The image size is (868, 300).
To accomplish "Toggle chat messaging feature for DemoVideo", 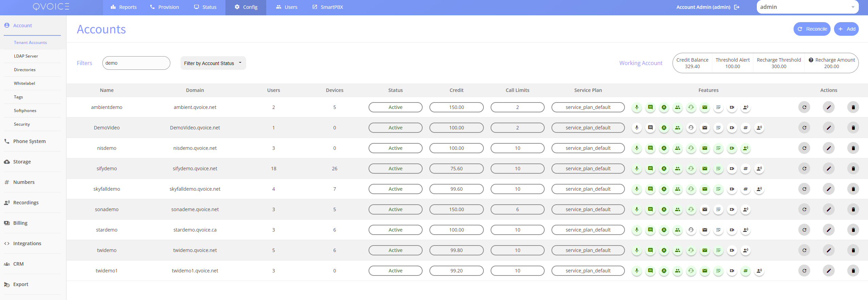I will click(650, 128).
